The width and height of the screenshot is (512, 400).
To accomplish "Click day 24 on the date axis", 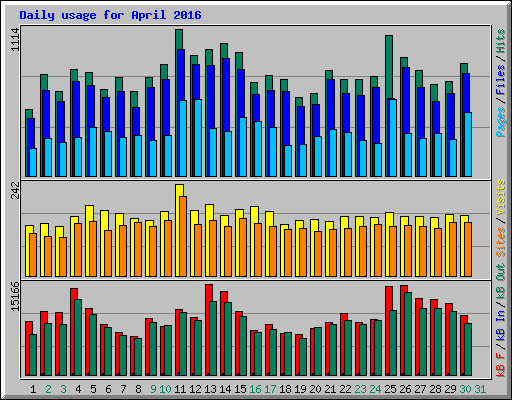I will (x=375, y=389).
